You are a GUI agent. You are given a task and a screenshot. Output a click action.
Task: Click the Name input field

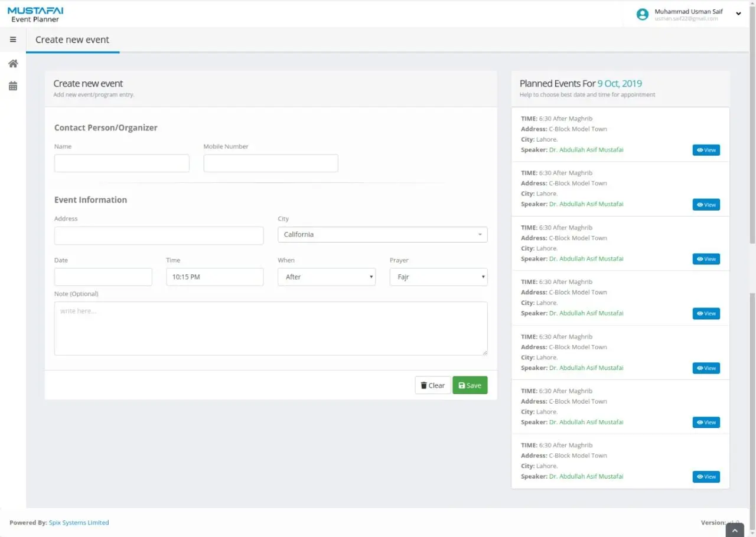point(122,163)
